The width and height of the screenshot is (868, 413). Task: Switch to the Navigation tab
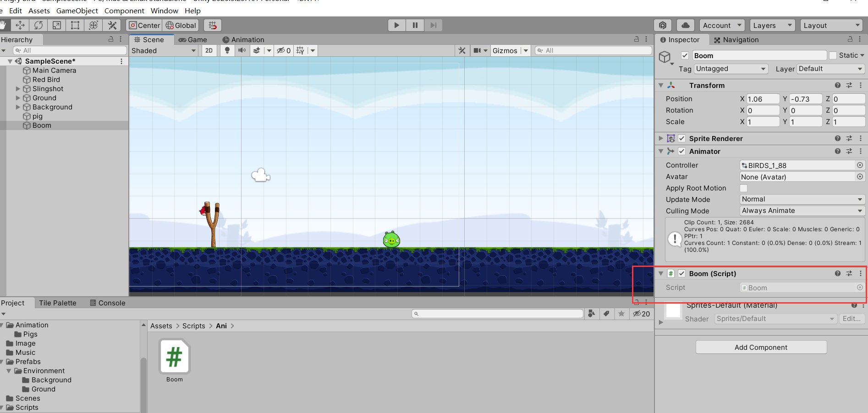click(736, 40)
